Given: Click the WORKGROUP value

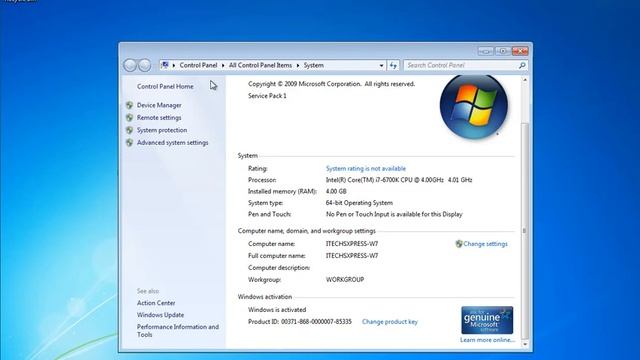Looking at the screenshot, I should click(345, 280).
